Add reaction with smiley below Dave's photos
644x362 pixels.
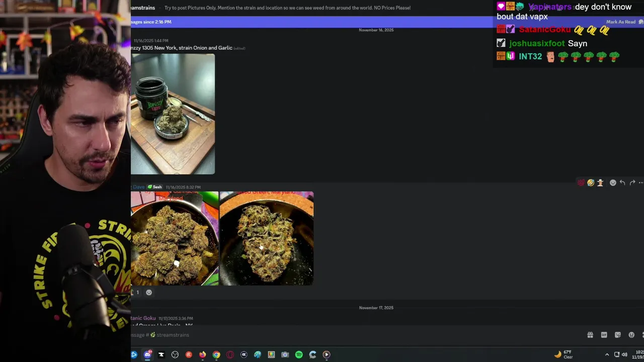tap(149, 292)
